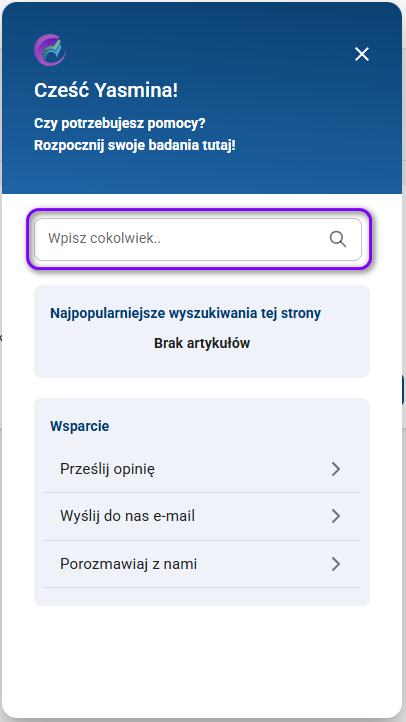Screen dimensions: 406x722
Task: Click the empty white area below Wsparcie card
Action: tap(202, 658)
